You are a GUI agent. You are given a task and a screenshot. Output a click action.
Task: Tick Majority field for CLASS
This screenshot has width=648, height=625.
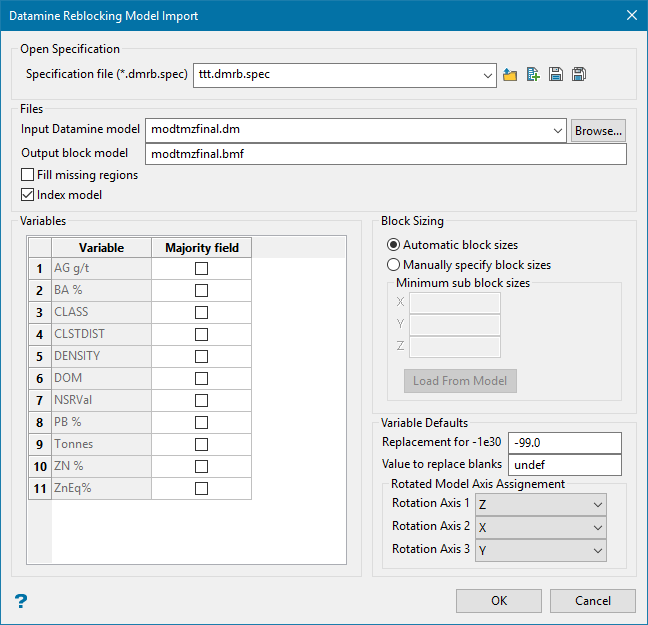coord(201,312)
